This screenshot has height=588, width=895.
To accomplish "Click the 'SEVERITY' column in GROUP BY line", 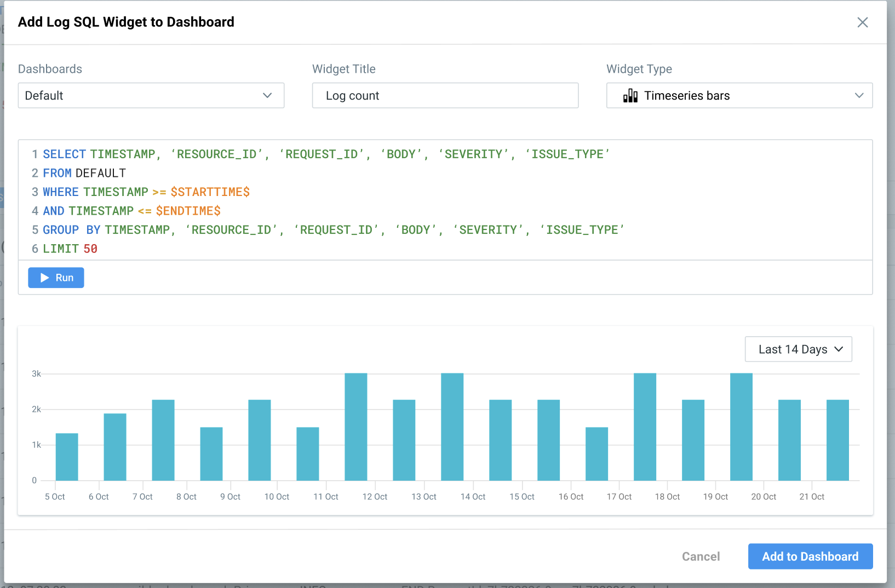I will (488, 230).
